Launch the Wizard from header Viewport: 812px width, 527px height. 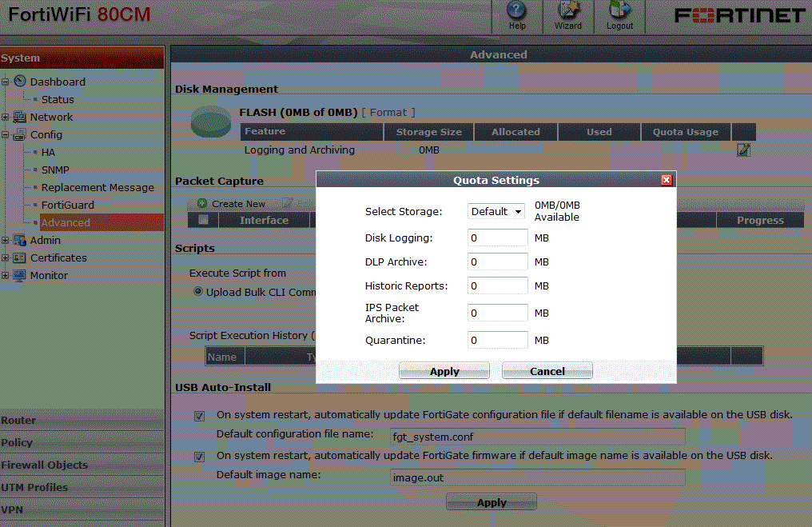(x=568, y=15)
